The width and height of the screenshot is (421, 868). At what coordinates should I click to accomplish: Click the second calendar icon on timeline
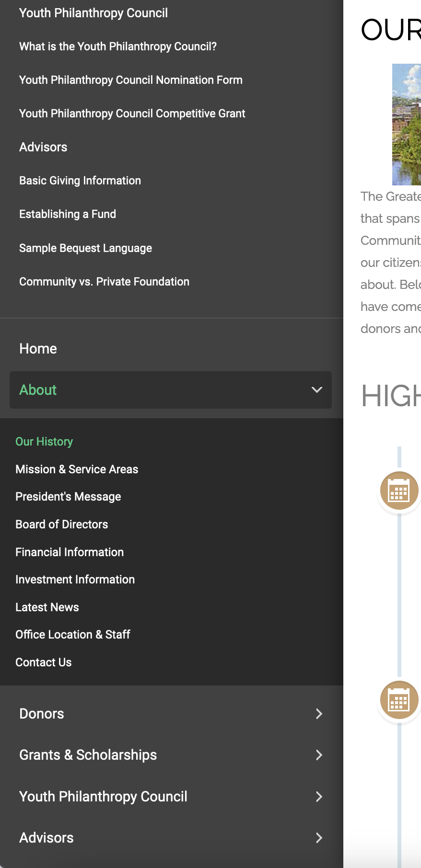(399, 700)
